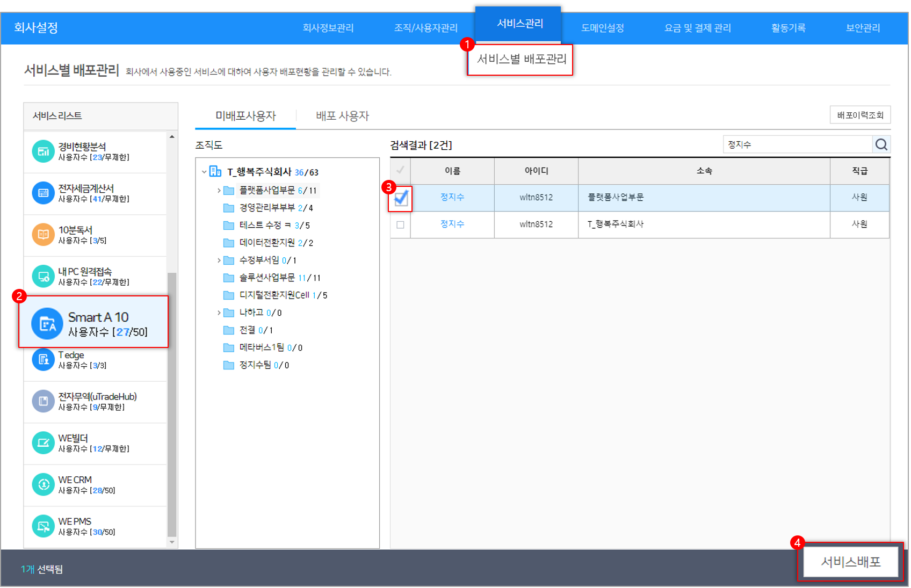
Task: Click the 10분독서 service icon
Action: pos(43,235)
